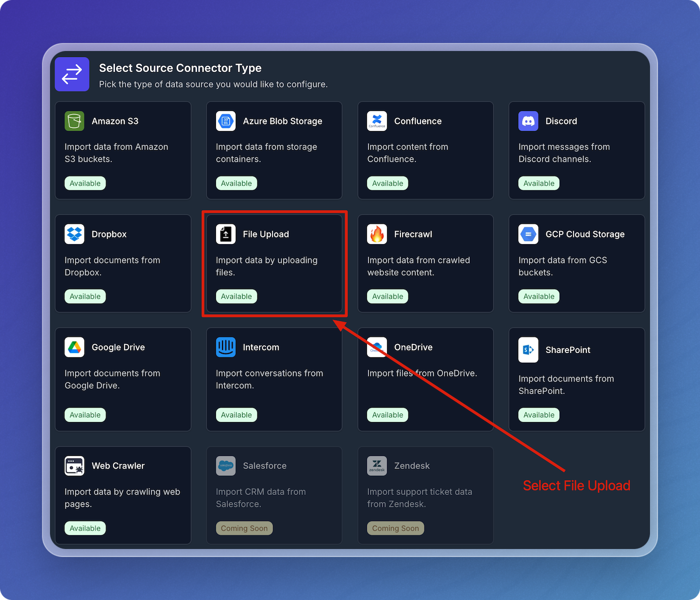Click the Available badge under Confluence

(387, 183)
